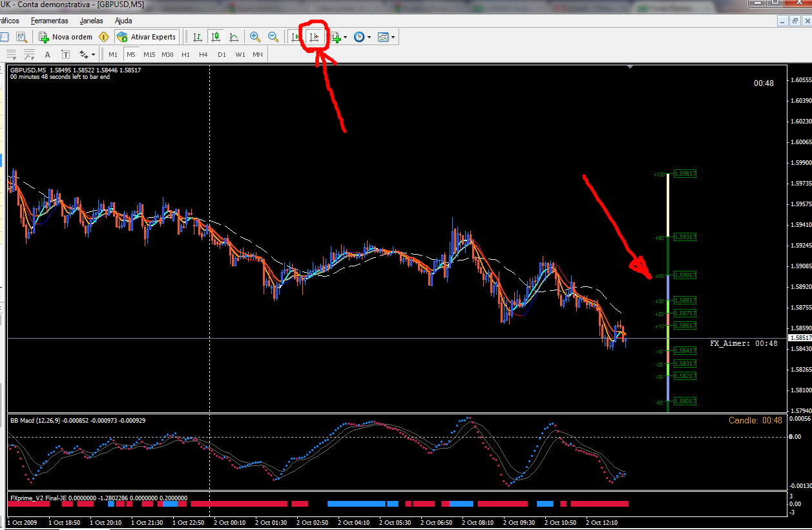Viewport: 812px width, 530px height.
Task: Select the M15 timeframe
Action: tap(149, 54)
